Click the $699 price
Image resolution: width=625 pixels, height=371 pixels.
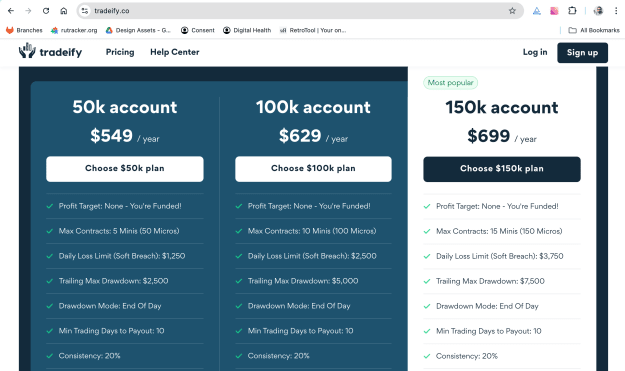click(x=489, y=136)
